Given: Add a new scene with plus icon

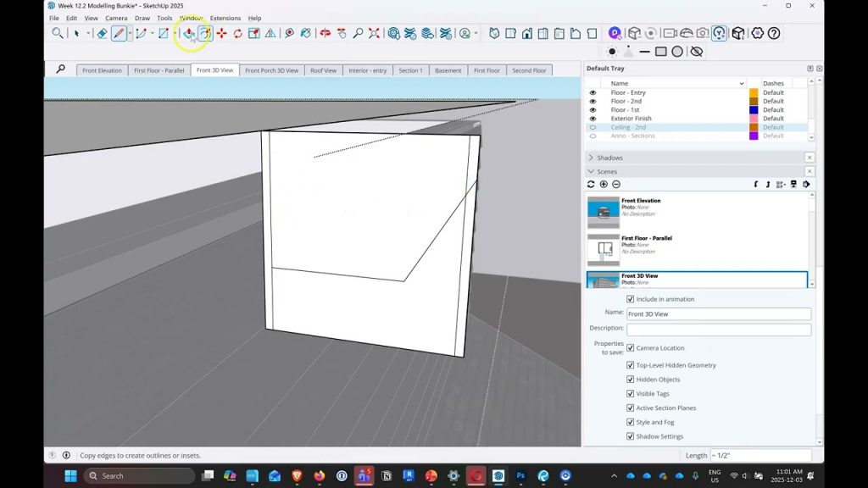Looking at the screenshot, I should point(604,184).
